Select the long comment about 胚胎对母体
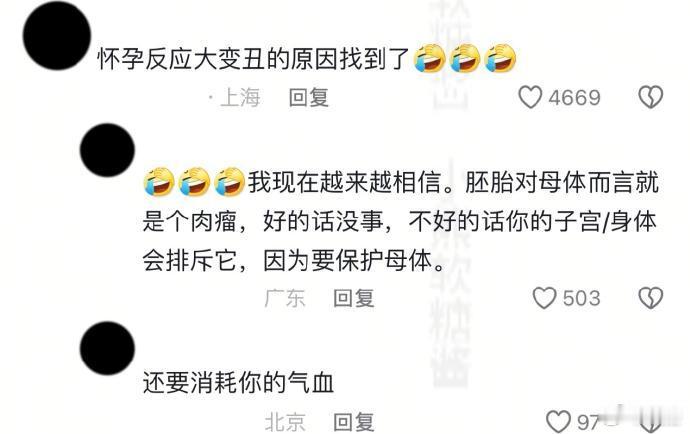The width and height of the screenshot is (690, 434). coord(400,222)
